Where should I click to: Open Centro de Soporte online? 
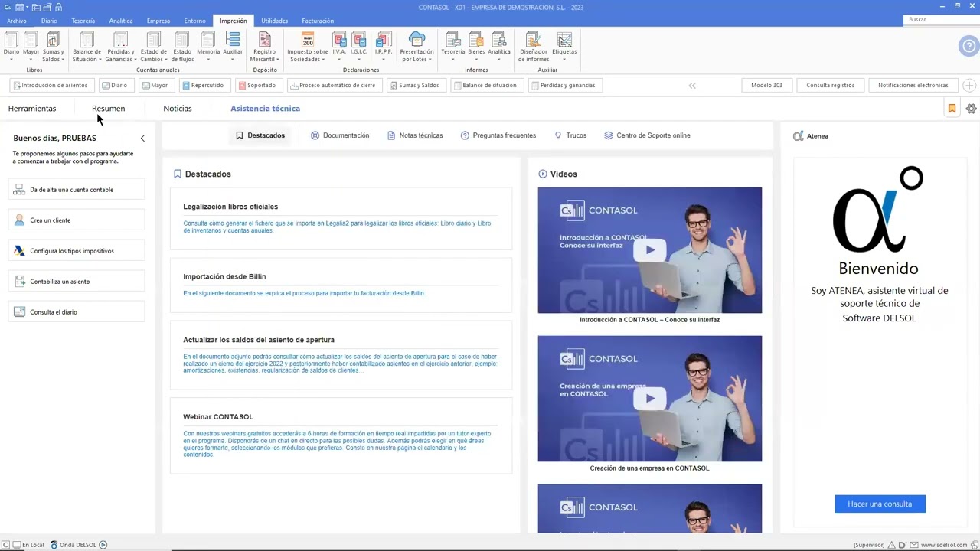coord(647,135)
